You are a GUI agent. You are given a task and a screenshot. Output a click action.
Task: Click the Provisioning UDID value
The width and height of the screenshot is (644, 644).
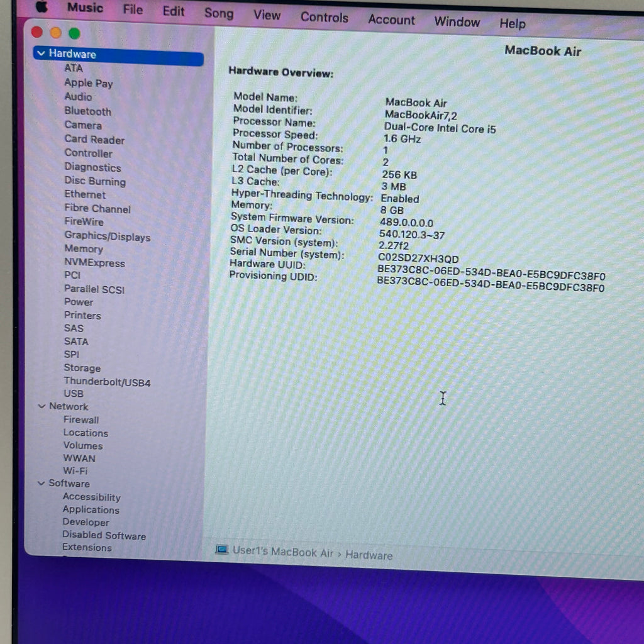491,284
